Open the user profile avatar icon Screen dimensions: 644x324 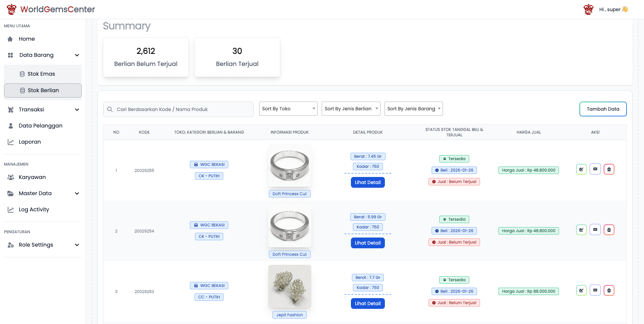[x=589, y=9]
